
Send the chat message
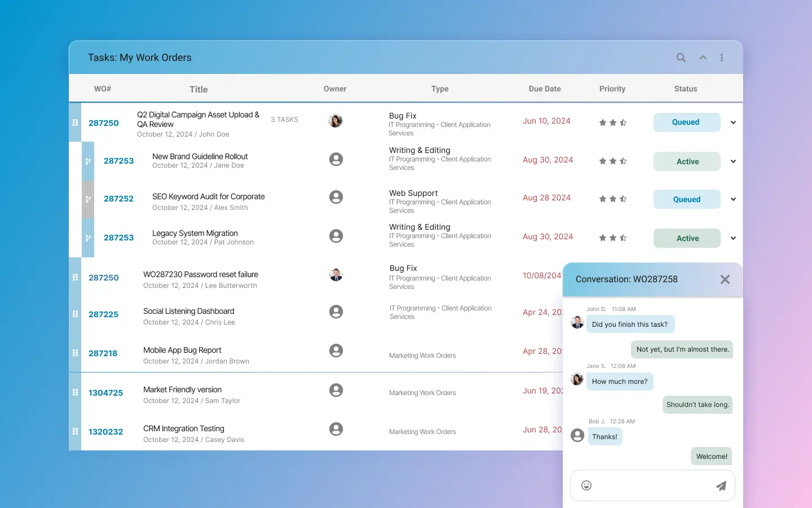point(721,486)
